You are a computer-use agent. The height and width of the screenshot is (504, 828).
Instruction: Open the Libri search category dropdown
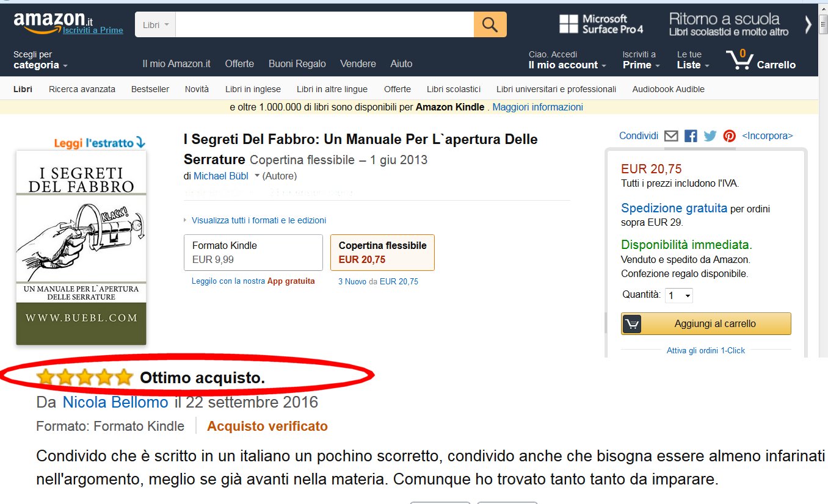(155, 25)
